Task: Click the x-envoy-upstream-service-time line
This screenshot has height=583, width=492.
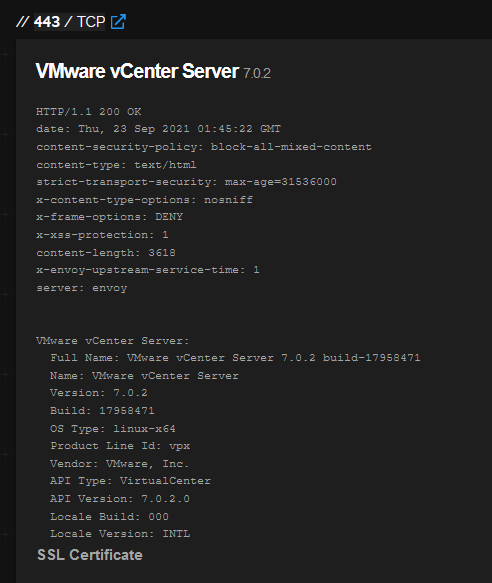Action: [148, 270]
